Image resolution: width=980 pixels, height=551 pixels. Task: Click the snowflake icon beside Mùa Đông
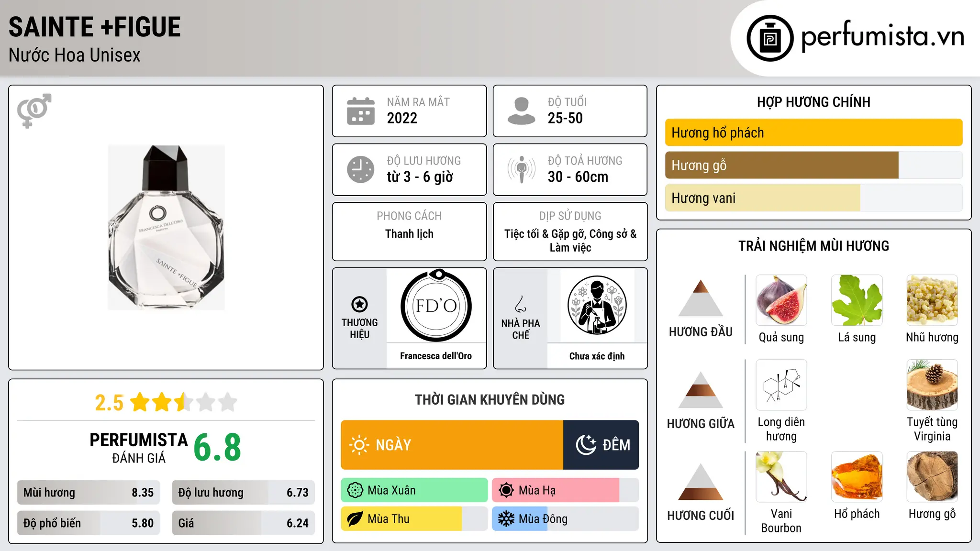(506, 519)
